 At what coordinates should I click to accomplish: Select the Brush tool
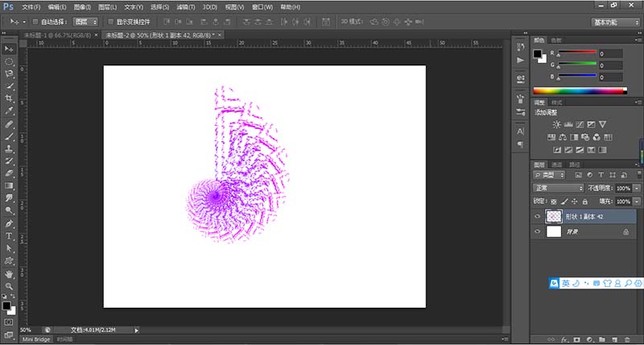9,136
